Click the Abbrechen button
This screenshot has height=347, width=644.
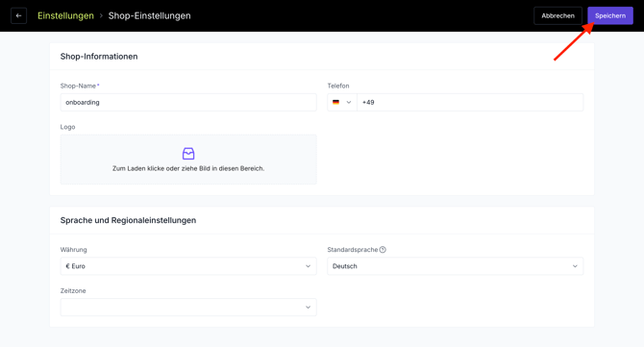[557, 15]
